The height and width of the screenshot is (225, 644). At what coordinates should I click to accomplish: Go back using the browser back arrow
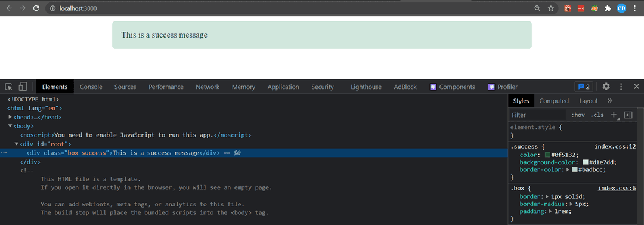(9, 8)
